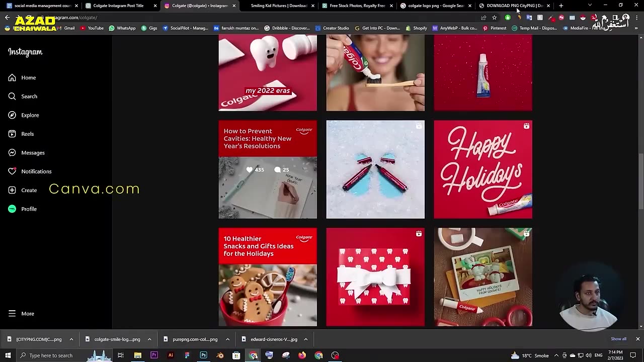Open Search in Instagram sidebar
The height and width of the screenshot is (362, 644).
23,96
